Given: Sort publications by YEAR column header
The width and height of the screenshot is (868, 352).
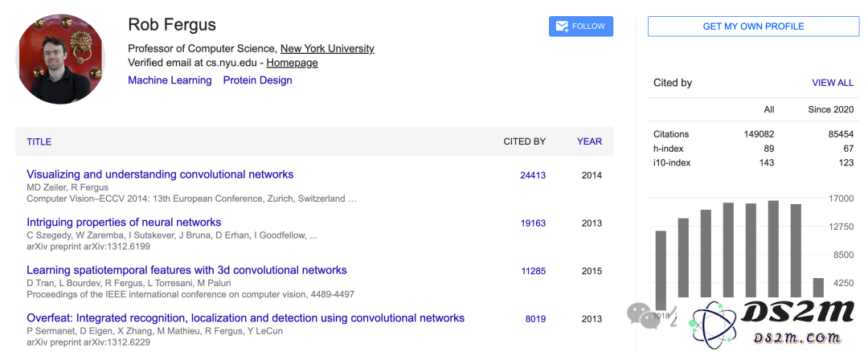Looking at the screenshot, I should 590,141.
